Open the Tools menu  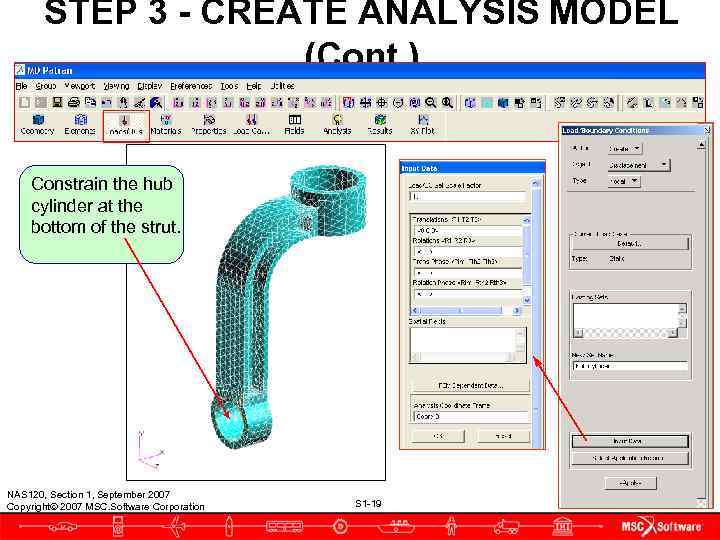(229, 86)
